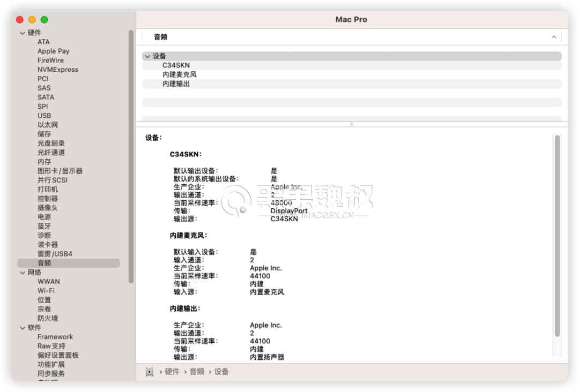Click the 内置扬声器 output source value
This screenshot has height=392, width=579.
tap(267, 357)
